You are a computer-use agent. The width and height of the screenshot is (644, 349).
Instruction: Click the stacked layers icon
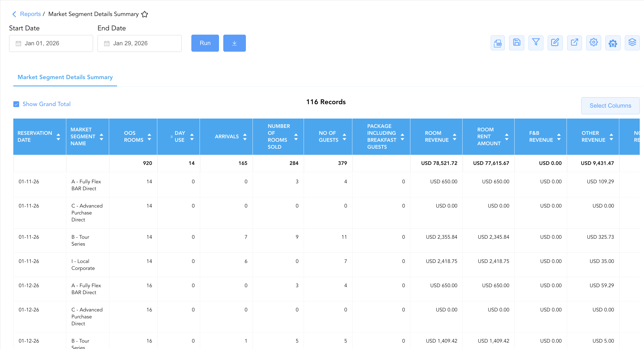click(632, 43)
